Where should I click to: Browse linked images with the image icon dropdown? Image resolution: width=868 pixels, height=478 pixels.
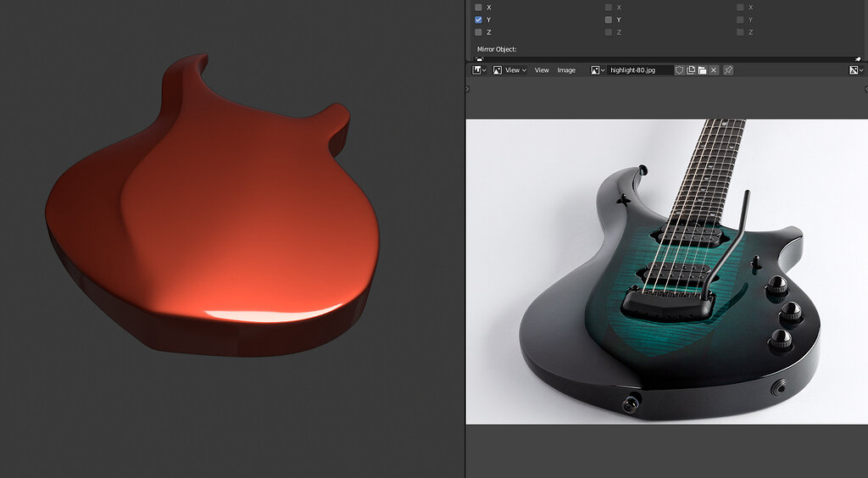(598, 70)
